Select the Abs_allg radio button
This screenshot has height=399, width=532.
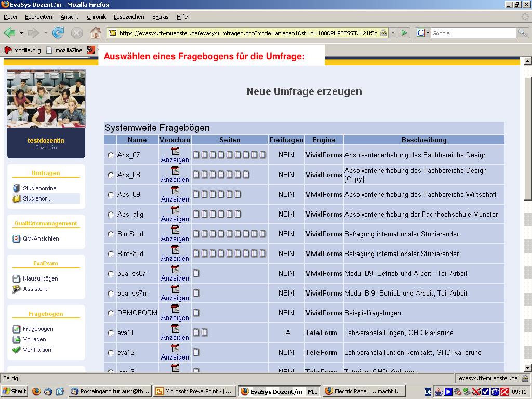[110, 215]
